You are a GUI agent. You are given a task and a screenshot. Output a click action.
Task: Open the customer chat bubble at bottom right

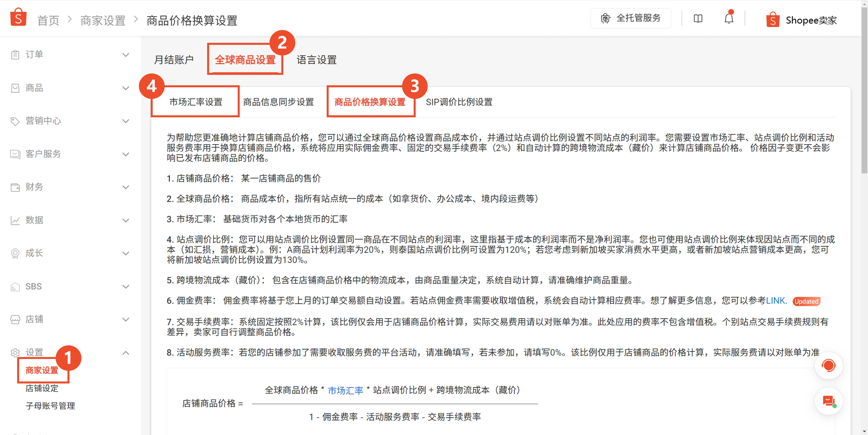(829, 401)
